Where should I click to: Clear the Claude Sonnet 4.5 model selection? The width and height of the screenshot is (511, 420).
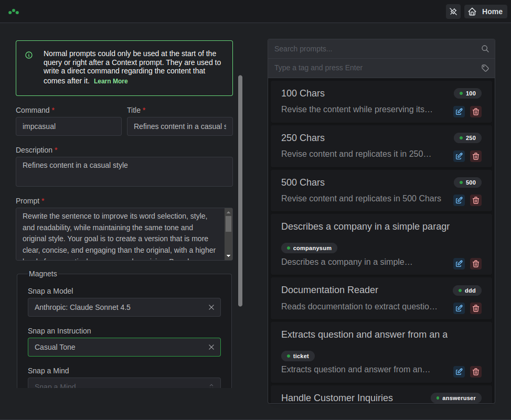click(x=211, y=307)
